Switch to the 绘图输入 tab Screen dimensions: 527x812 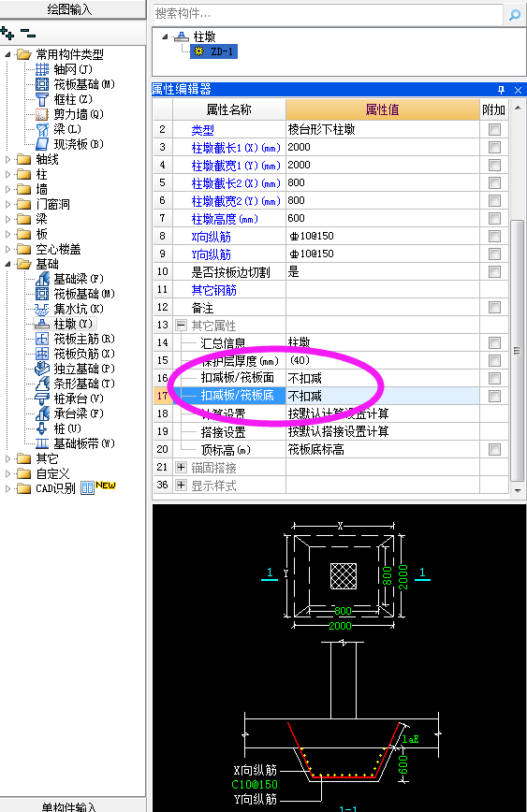(73, 8)
